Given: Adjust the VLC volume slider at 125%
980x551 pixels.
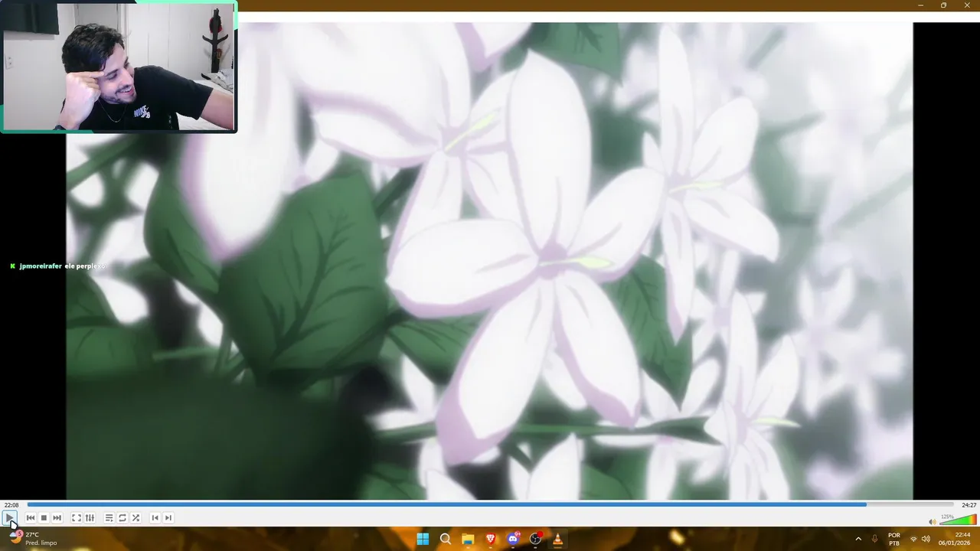Looking at the screenshot, I should pos(958,520).
